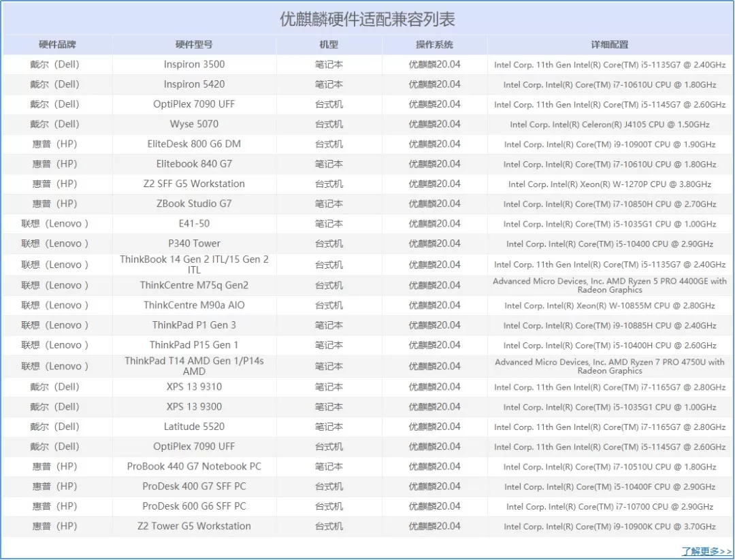
Task: Select the 硬件型号 column header
Action: (x=194, y=44)
